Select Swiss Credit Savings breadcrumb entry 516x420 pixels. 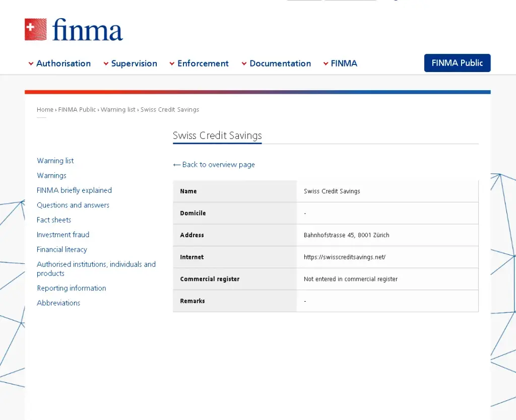tap(170, 109)
